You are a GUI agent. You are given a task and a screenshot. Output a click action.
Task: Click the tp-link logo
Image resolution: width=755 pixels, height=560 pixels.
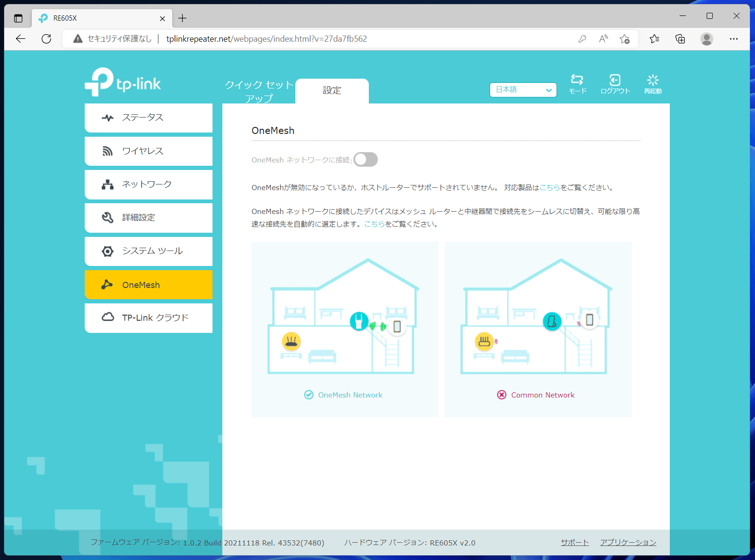point(123,82)
